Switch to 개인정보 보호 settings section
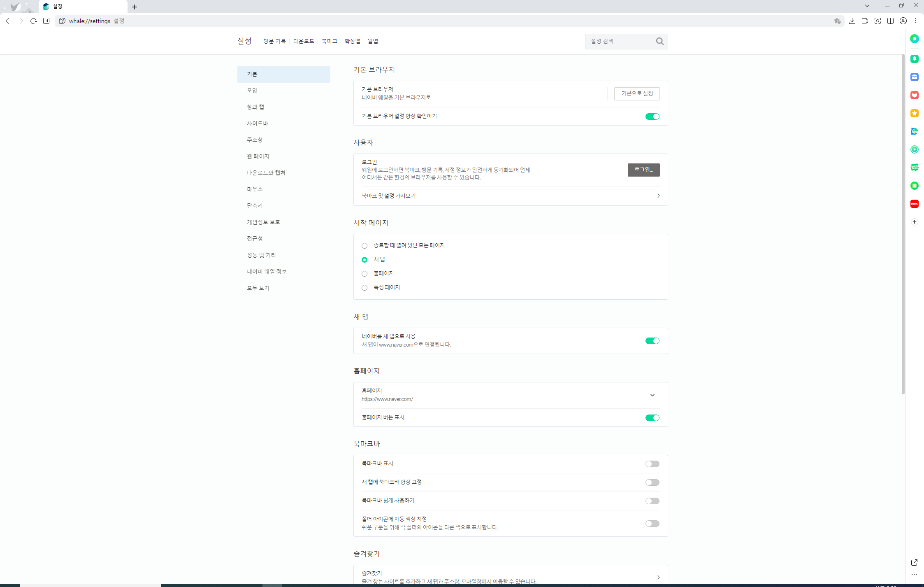924x587 pixels. click(x=263, y=222)
